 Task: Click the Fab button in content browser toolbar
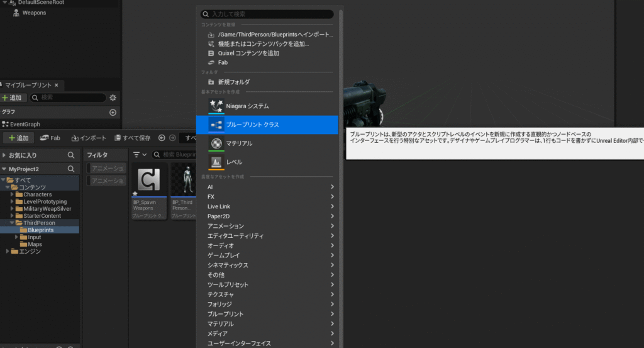(50, 138)
